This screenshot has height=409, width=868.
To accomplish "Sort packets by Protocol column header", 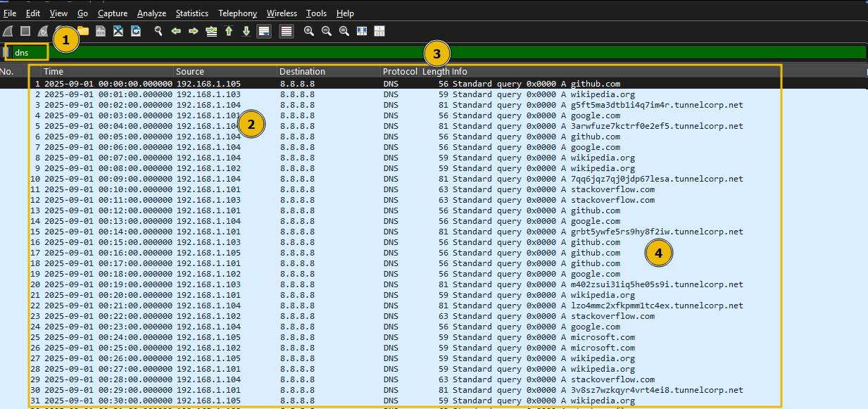I will point(400,72).
